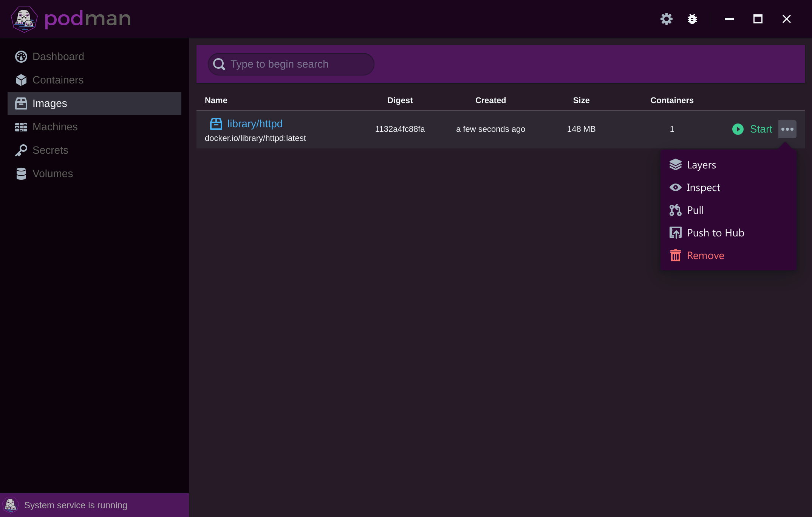
Task: Click the Pull request icon in menu
Action: pyautogui.click(x=676, y=210)
